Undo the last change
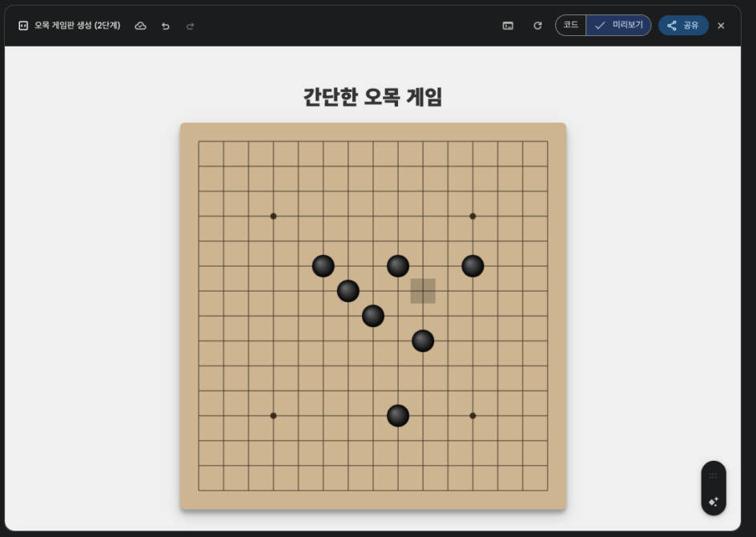 click(165, 26)
